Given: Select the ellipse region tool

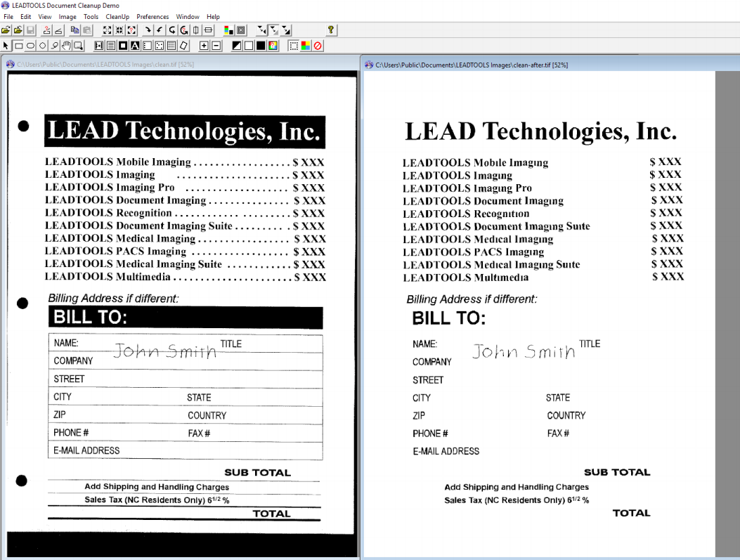Looking at the screenshot, I should pyautogui.click(x=30, y=46).
